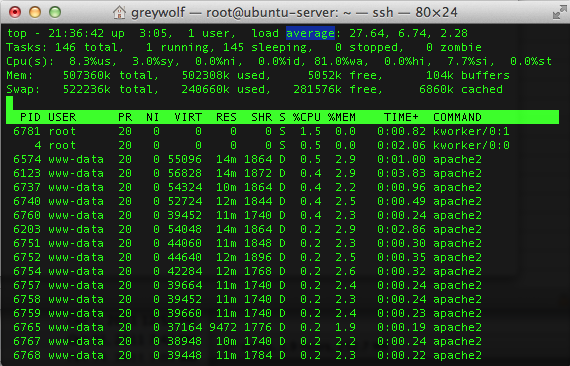570x366 pixels.
Task: Click the '0 zombie' tasks value
Action: (x=454, y=47)
